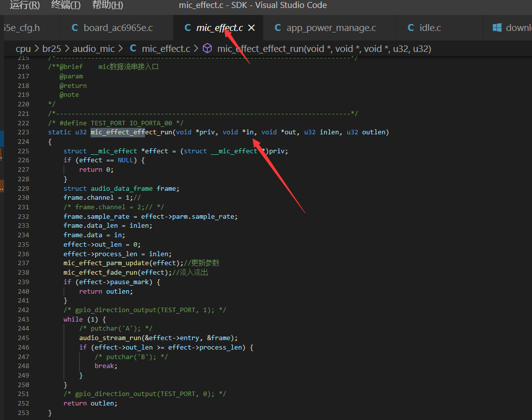532x420 pixels.
Task: Click the 'mic数据流串接入口' comment text
Action: (x=128, y=67)
